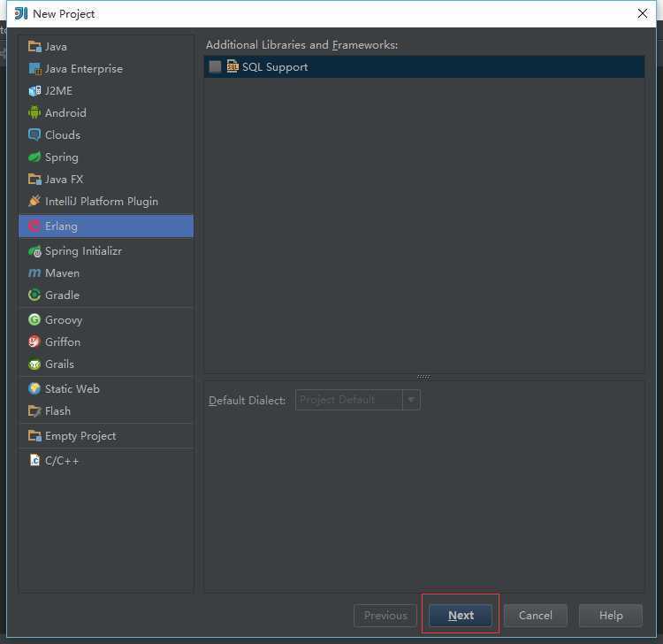Click the SQL Support database icon

[232, 66]
